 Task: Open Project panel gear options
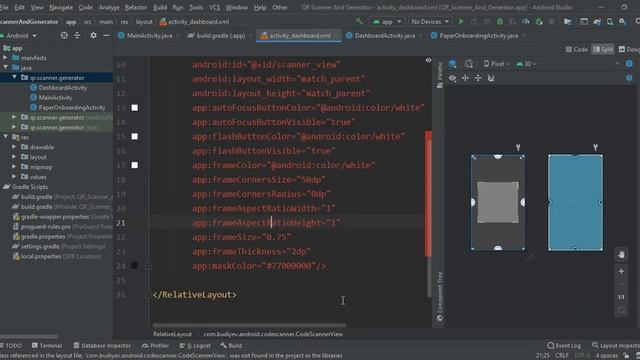click(93, 36)
